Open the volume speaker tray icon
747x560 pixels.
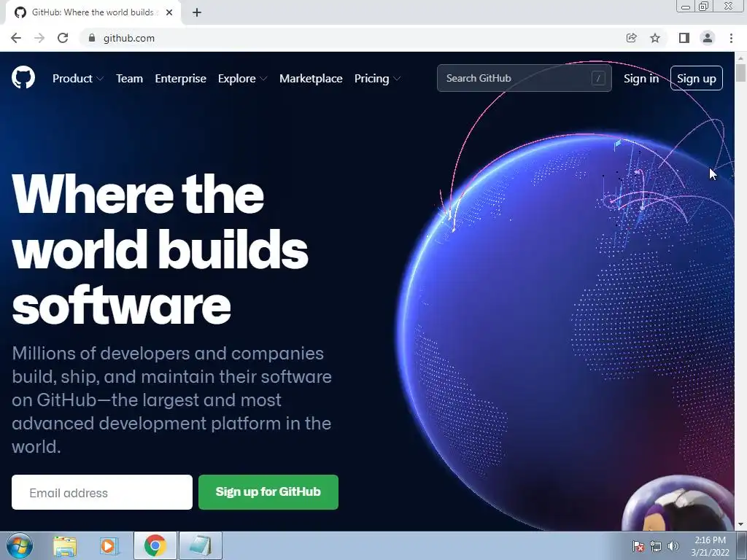673,546
